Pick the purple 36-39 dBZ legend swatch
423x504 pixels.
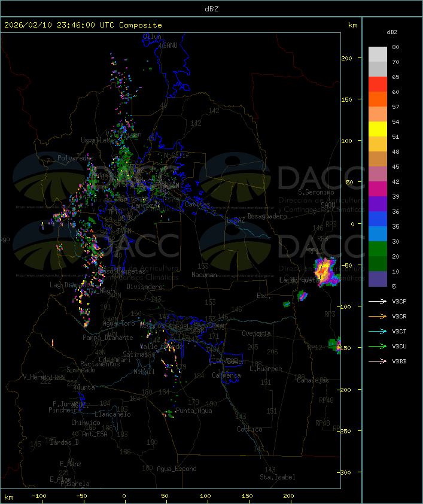point(378,204)
